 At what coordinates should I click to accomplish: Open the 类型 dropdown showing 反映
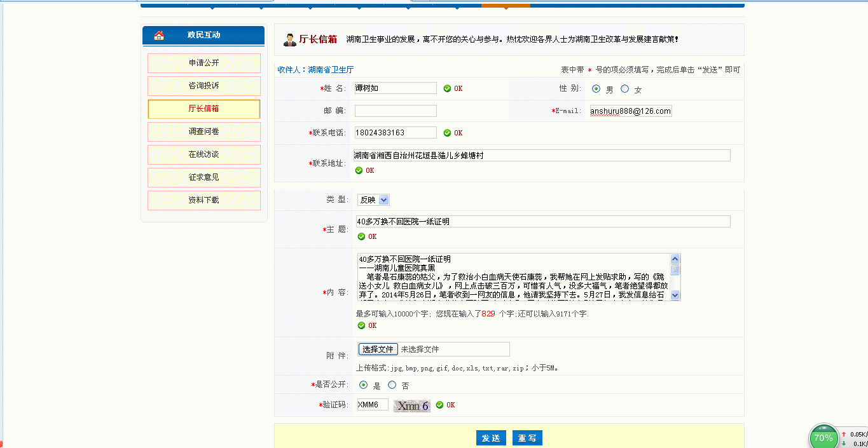pyautogui.click(x=373, y=200)
